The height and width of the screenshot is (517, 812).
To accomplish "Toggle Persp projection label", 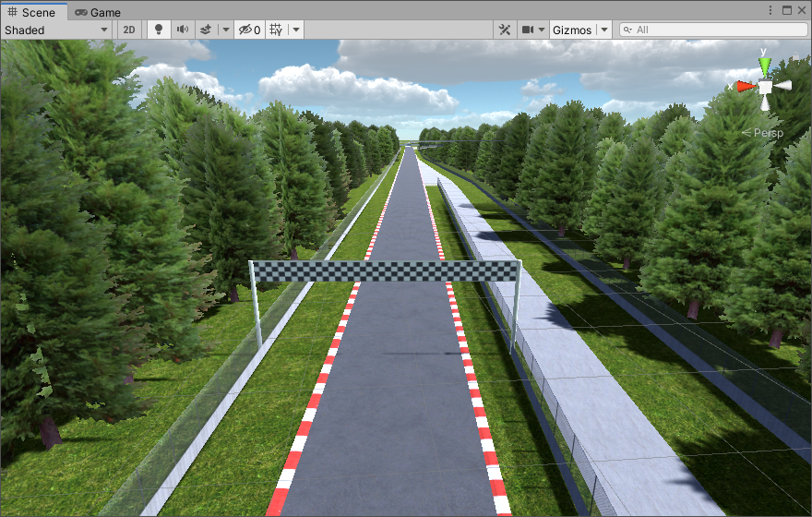I will click(763, 133).
